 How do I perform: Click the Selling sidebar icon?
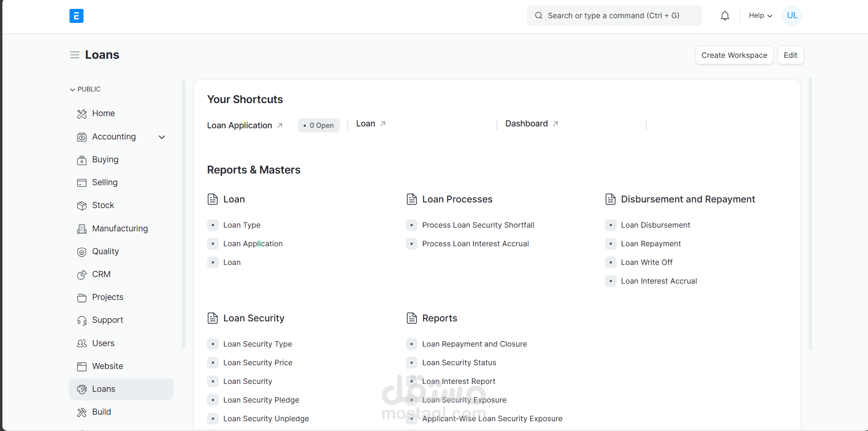click(82, 183)
